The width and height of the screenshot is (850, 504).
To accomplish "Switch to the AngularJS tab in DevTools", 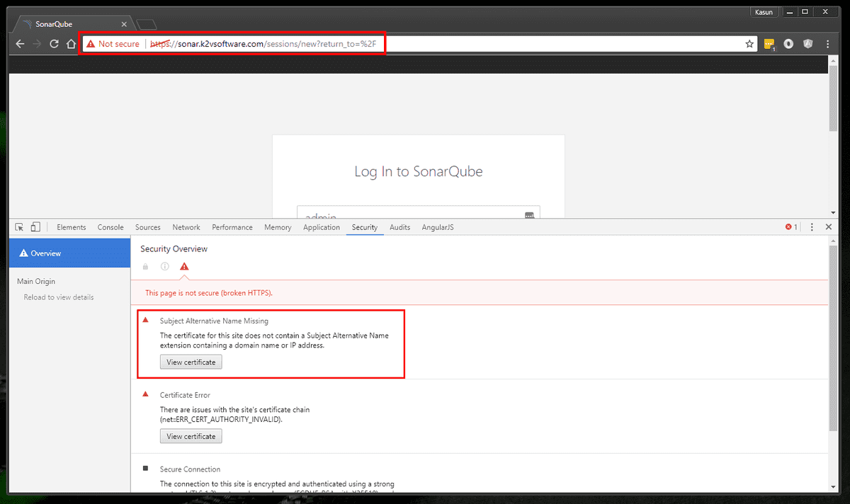I will (x=437, y=227).
